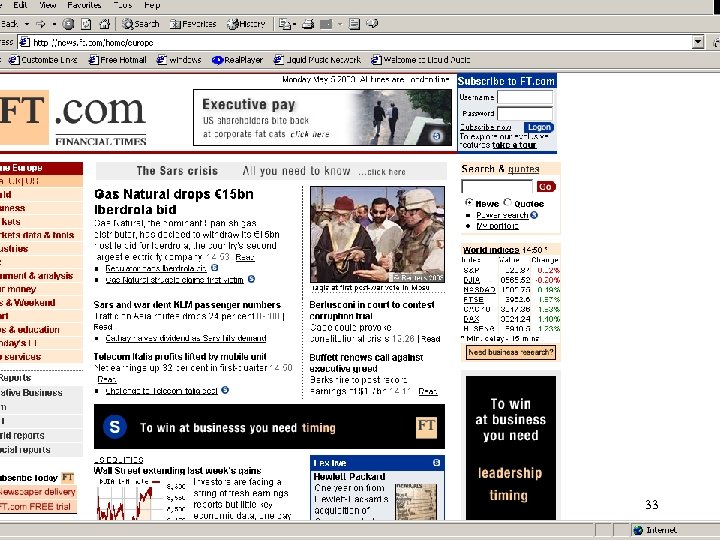Click the Wall Street extending gains headline
The width and height of the screenshot is (720, 540).
point(177,471)
